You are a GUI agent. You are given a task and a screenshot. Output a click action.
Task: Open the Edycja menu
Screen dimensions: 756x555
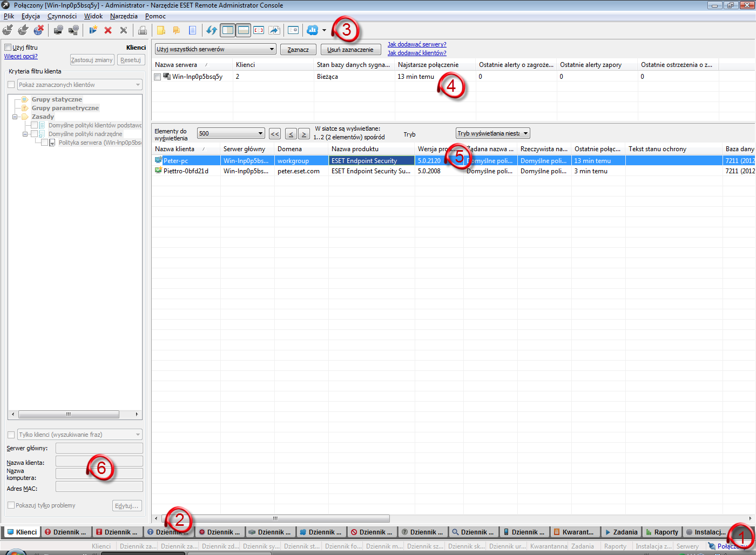click(x=31, y=16)
